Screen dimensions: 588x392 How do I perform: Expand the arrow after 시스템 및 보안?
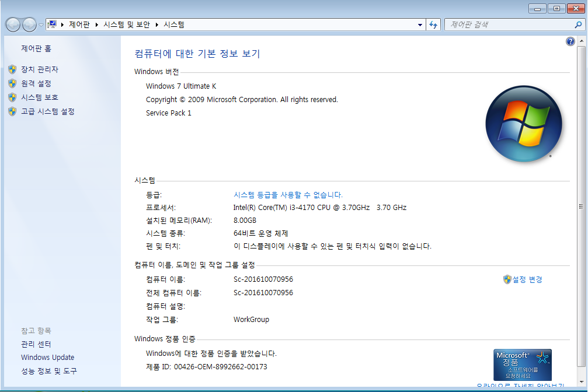[x=156, y=24]
